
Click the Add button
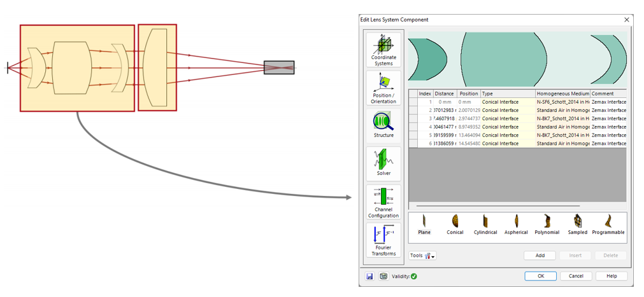tap(540, 256)
